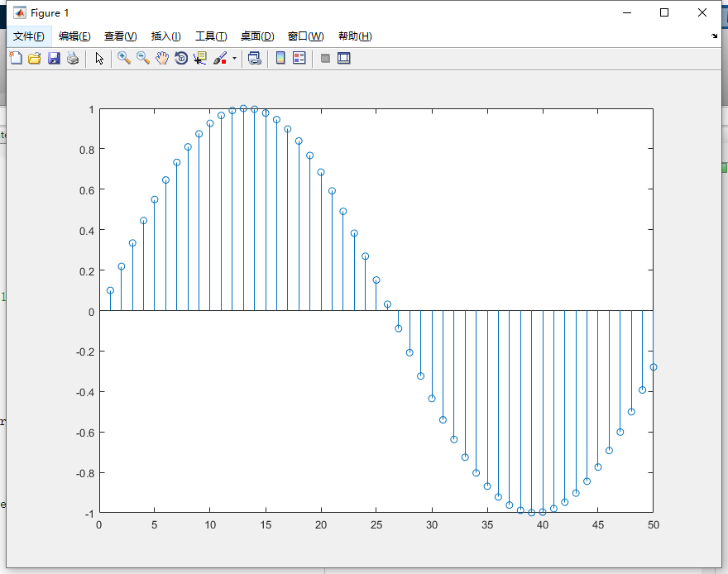Click the Link Plot toolbar icon
This screenshot has width=728, height=574.
(255, 58)
